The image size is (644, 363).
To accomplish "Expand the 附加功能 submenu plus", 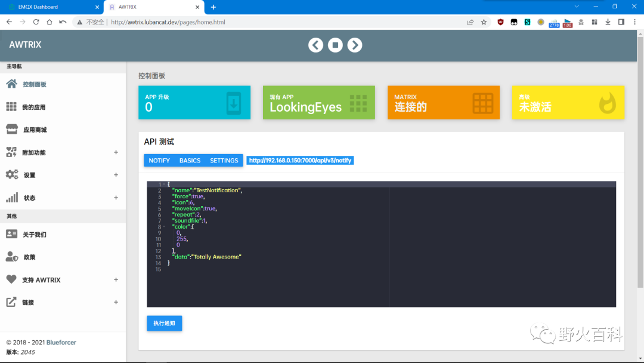I will [116, 152].
